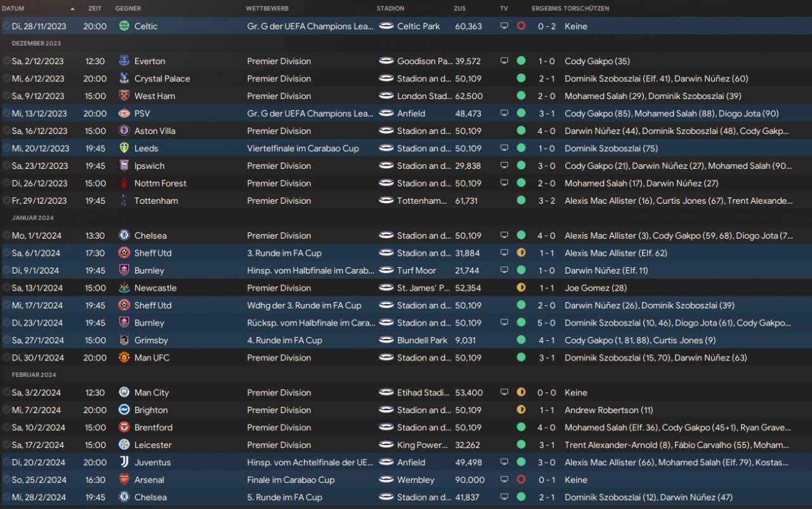Image resolution: width=812 pixels, height=509 pixels.
Task: Click the TV broadcast icon in the Juventus row
Action: [504, 463]
